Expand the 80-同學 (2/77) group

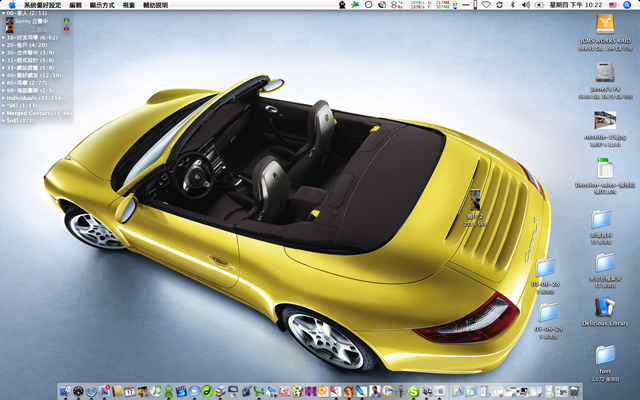3,83
